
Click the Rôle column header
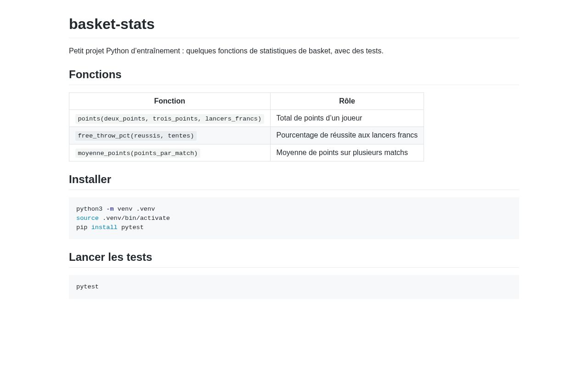[x=347, y=101]
